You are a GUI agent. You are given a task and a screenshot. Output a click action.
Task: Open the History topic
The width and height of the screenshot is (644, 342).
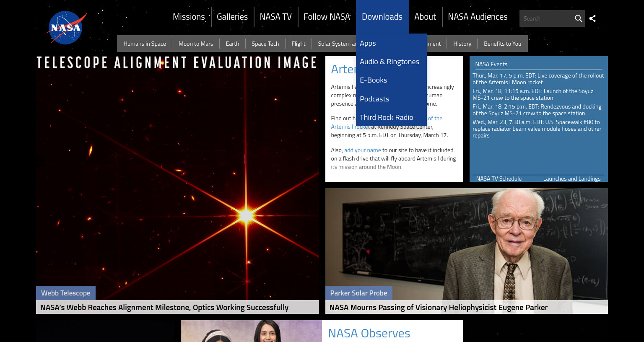click(x=462, y=44)
